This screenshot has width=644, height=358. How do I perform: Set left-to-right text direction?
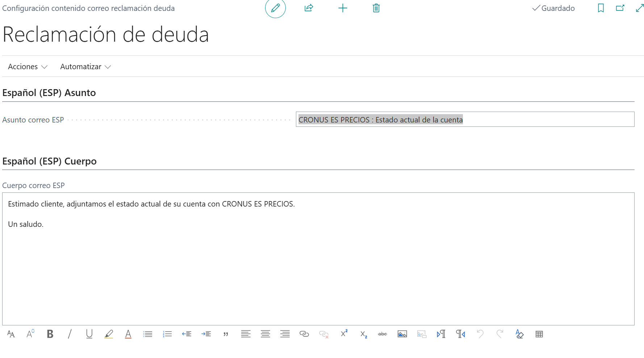pyautogui.click(x=441, y=334)
